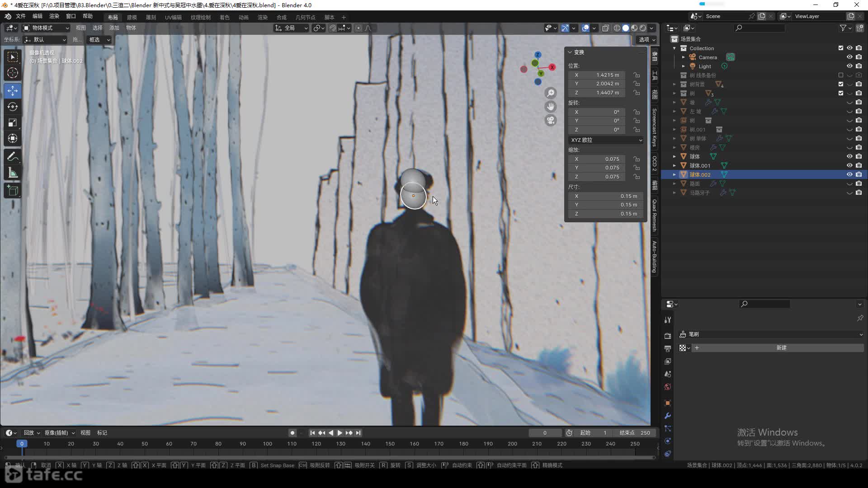The height and width of the screenshot is (488, 868).
Task: Select the 3D Cursor tool
Action: pyautogui.click(x=13, y=73)
